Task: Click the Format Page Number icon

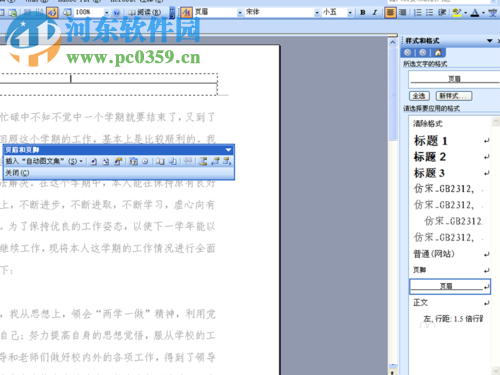Action: (x=118, y=162)
